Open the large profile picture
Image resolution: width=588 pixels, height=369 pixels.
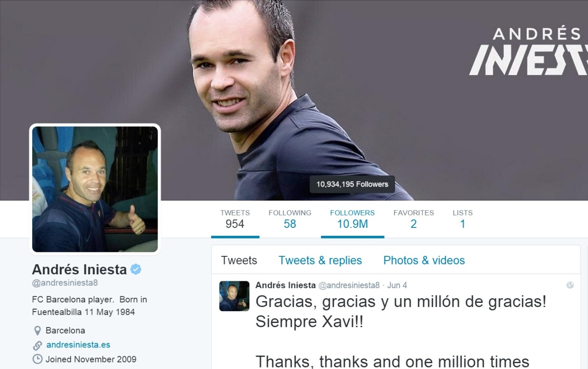point(95,189)
